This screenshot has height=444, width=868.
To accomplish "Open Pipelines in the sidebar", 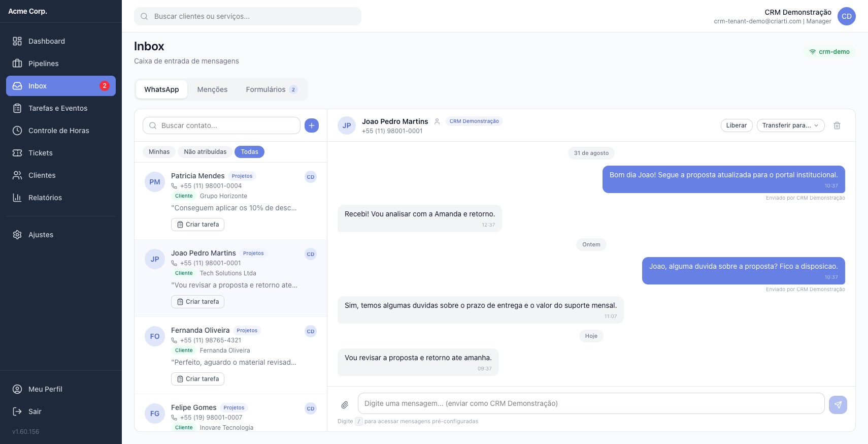I will click(x=61, y=64).
